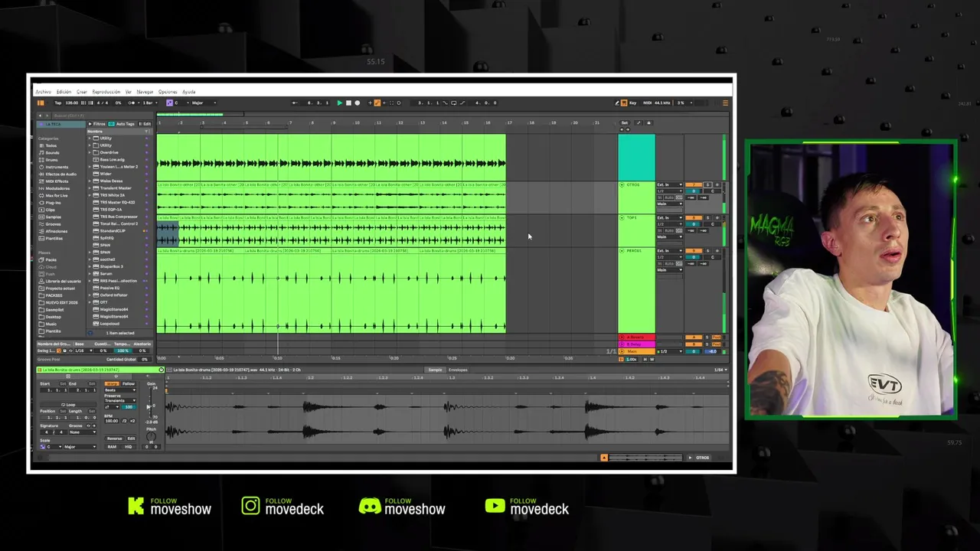Fold the PERCU1 track
980x551 pixels.
point(622,250)
